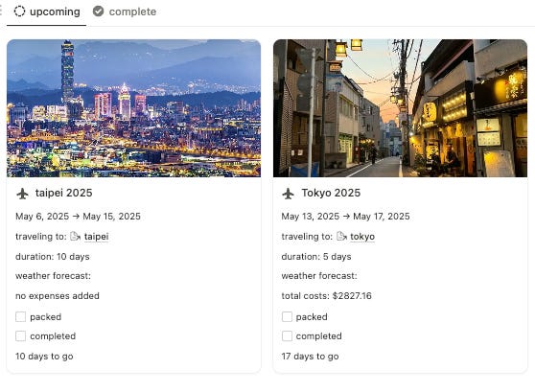Click '17 days to go' text
The image size is (535, 392).
tap(310, 357)
